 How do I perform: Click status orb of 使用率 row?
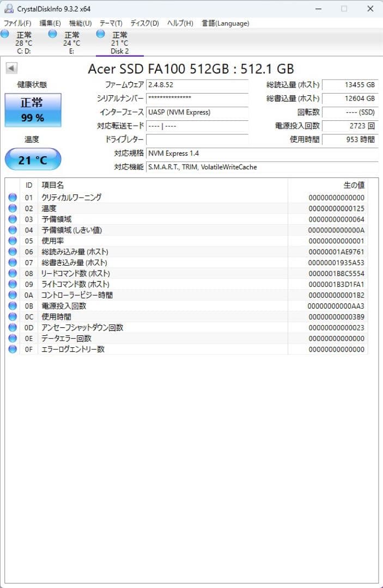pos(13,241)
